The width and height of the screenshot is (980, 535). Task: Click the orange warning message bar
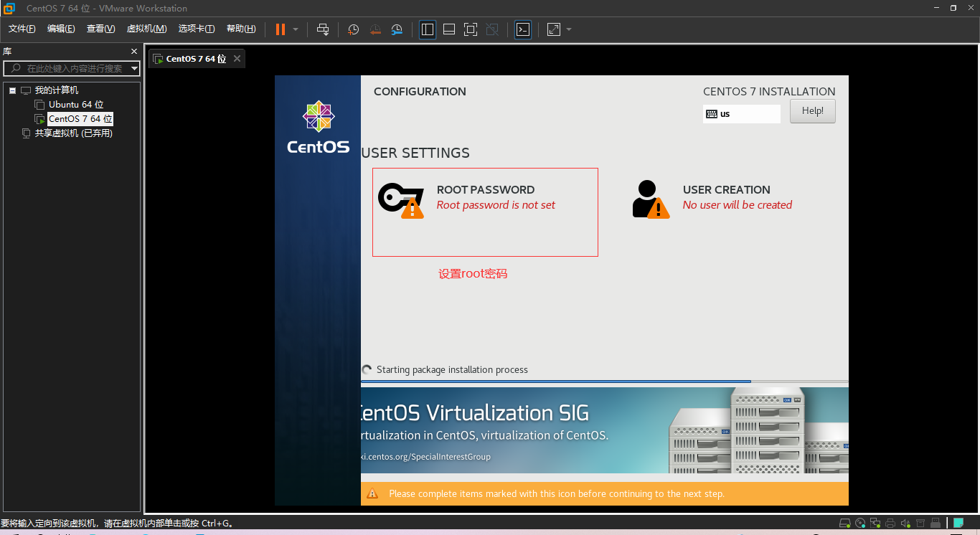point(605,493)
